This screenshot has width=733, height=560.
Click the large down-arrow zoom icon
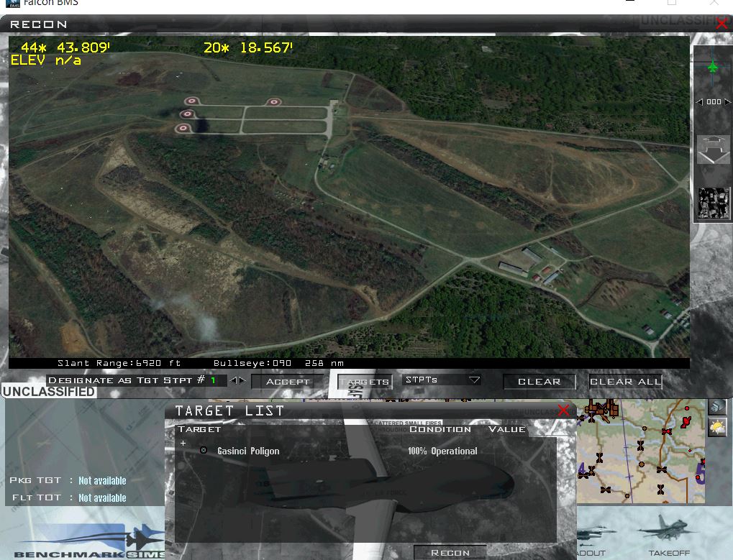pos(714,150)
